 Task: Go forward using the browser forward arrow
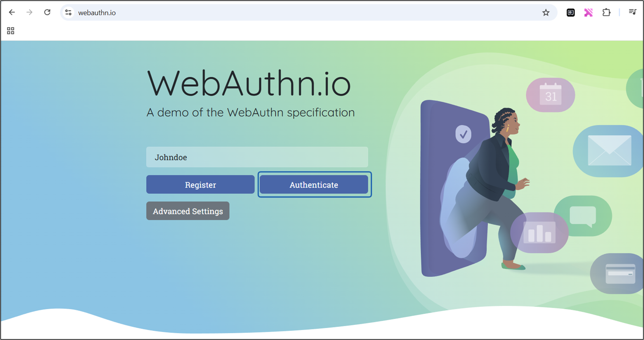click(30, 13)
